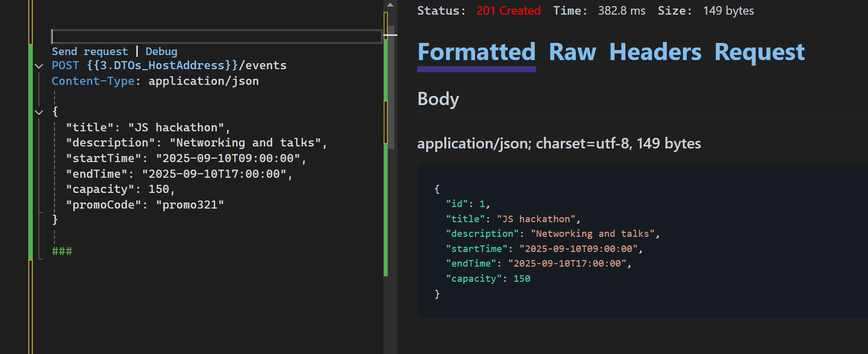Click the Body section heading
The image size is (868, 354).
(438, 99)
